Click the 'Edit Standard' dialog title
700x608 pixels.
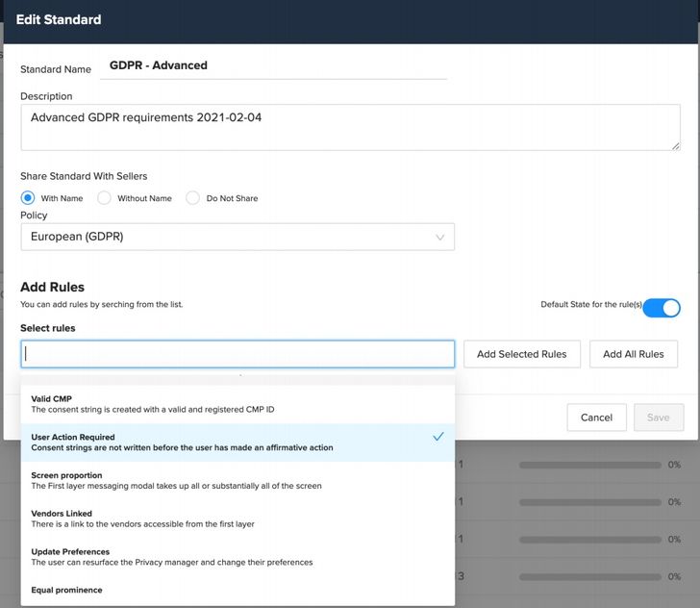pyautogui.click(x=59, y=19)
